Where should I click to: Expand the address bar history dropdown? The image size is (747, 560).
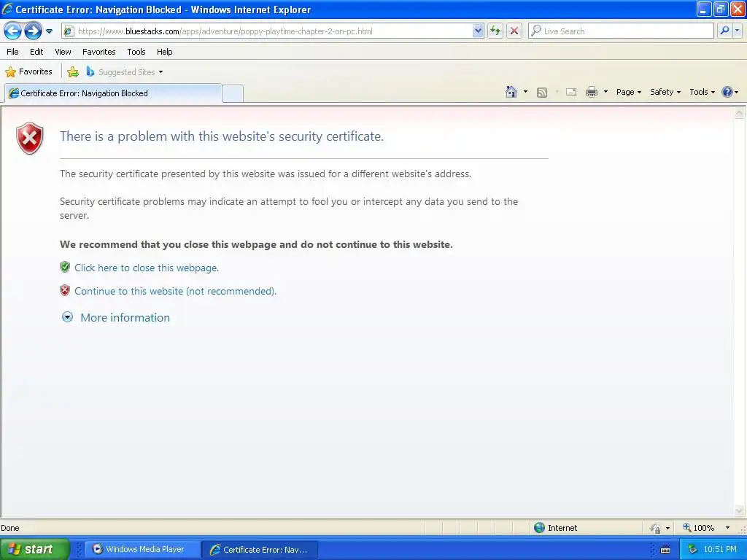point(478,31)
